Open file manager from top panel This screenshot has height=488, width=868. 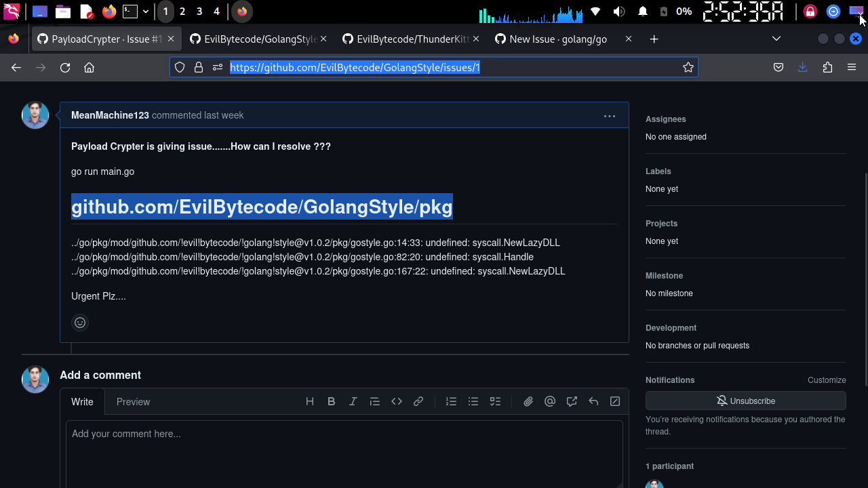pyautogui.click(x=63, y=11)
